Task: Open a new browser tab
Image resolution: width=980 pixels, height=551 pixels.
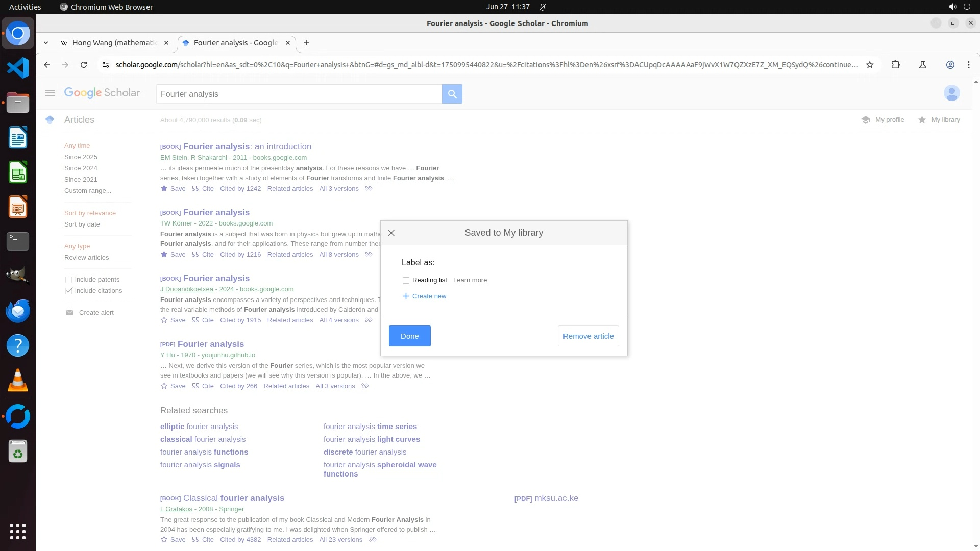Action: (x=306, y=43)
